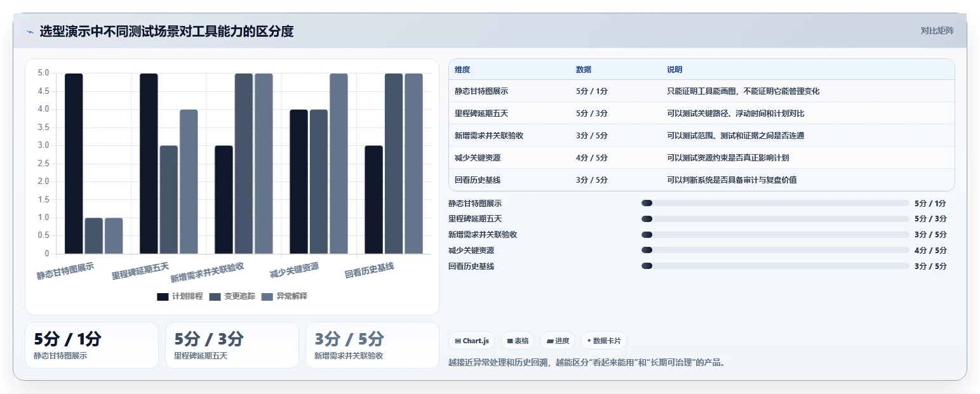Click 减少关键资源 label in progress list
Image resolution: width=980 pixels, height=394 pixels.
tap(471, 251)
